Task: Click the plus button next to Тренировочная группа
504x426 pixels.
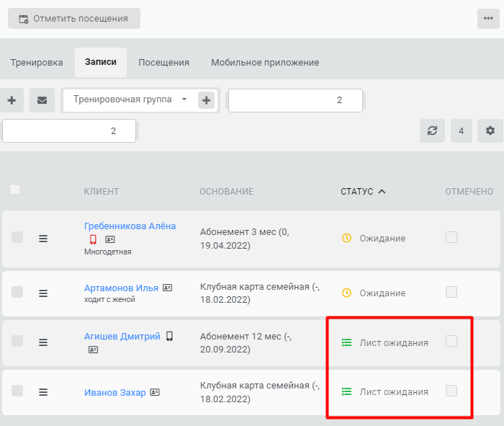Action: pos(207,100)
